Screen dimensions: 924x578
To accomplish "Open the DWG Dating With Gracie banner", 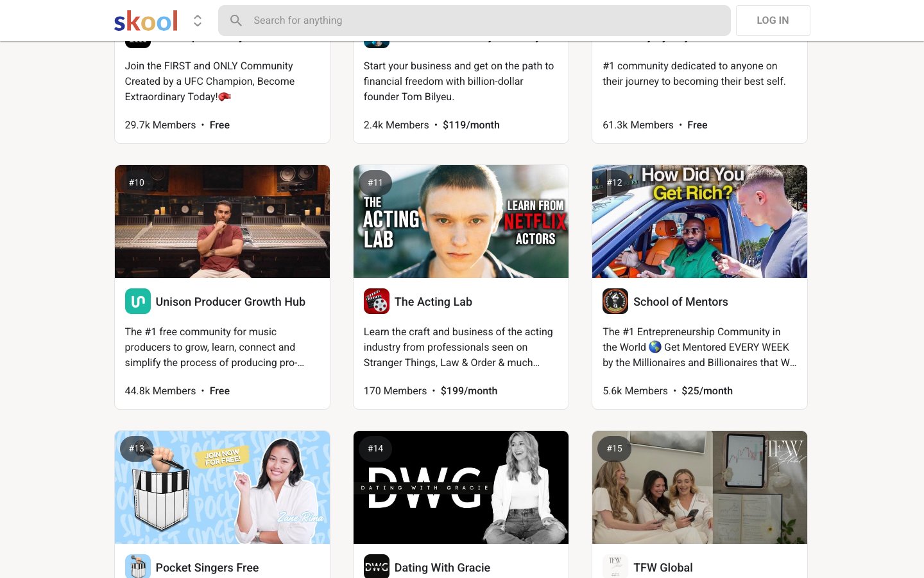I will tap(461, 487).
